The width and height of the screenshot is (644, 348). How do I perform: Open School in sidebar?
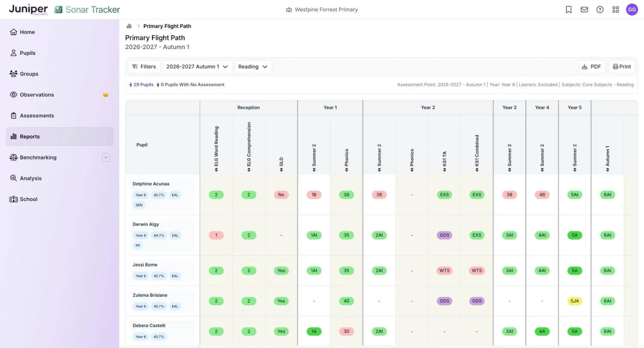click(60, 199)
